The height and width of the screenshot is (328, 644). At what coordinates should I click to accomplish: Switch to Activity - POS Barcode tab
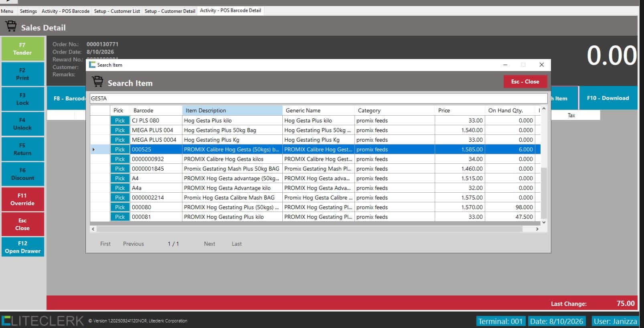(x=65, y=11)
